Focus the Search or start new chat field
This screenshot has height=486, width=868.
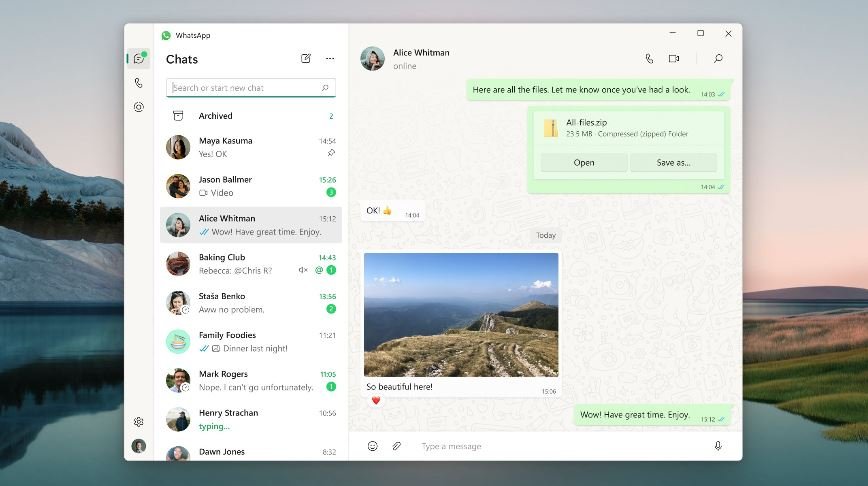251,87
